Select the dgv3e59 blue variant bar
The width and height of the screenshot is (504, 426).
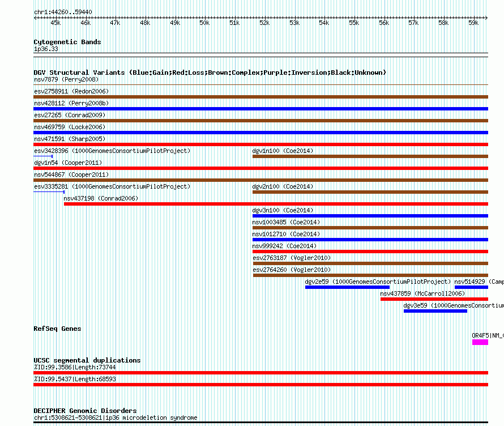tap(435, 311)
